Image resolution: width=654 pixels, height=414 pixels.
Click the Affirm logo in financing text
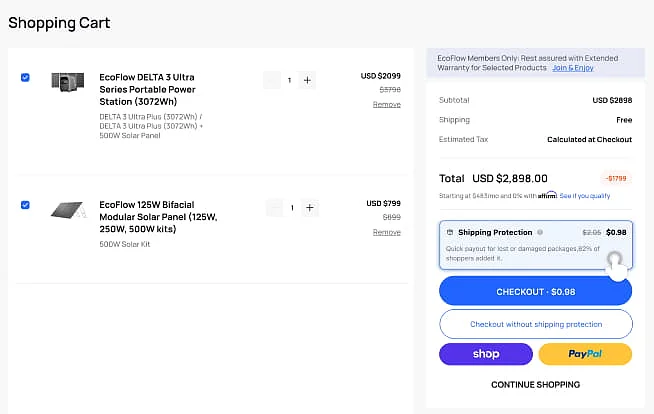tap(547, 195)
